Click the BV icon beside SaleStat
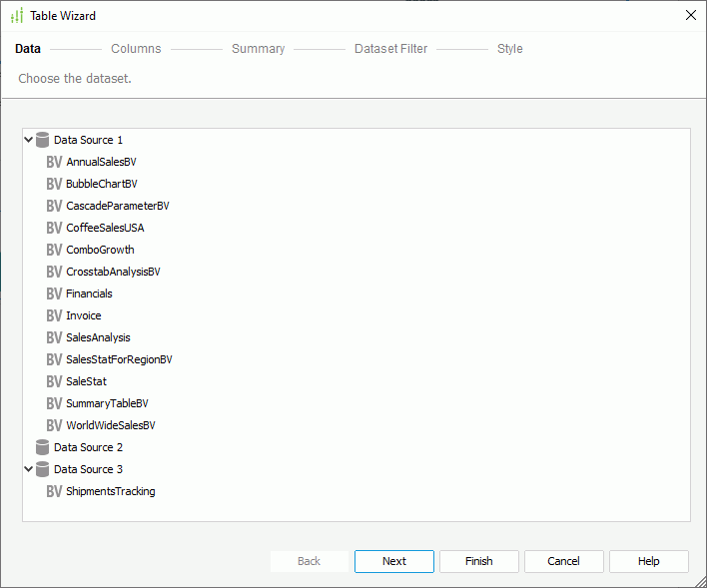707x588 pixels. [54, 381]
